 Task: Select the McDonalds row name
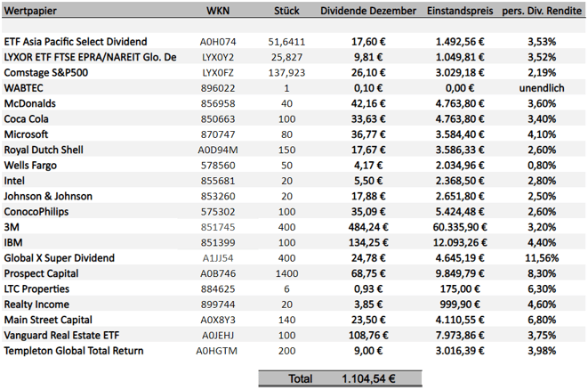click(x=29, y=103)
